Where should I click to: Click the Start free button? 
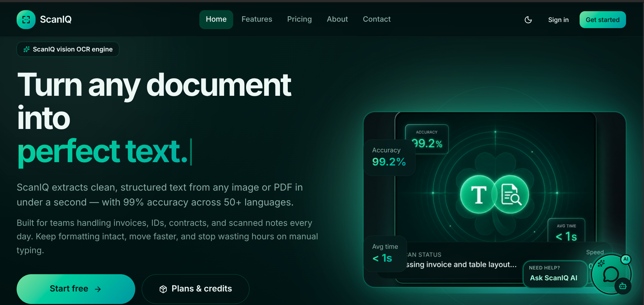click(x=76, y=289)
